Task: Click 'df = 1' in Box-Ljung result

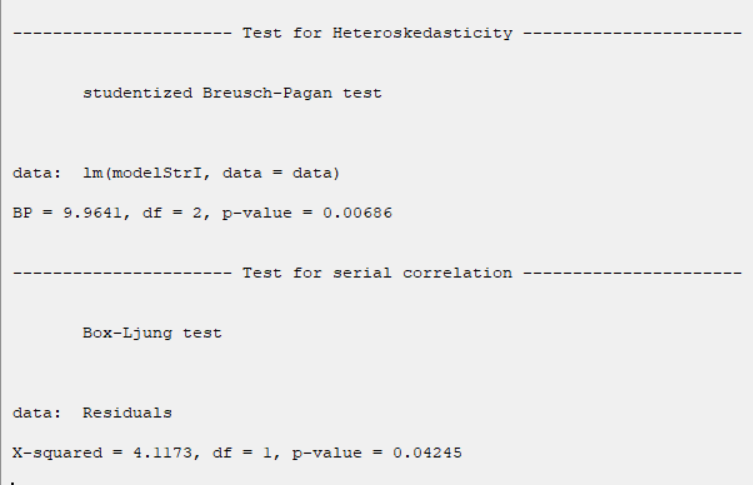Action: (242, 453)
